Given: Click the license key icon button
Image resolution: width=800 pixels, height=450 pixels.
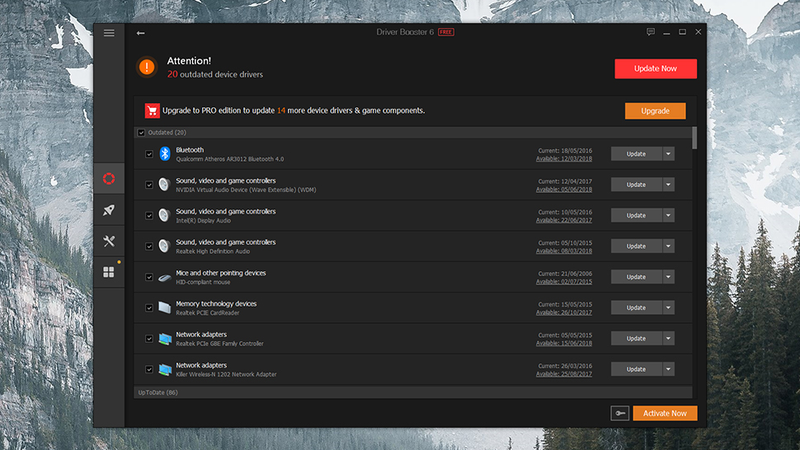Looking at the screenshot, I should (620, 413).
